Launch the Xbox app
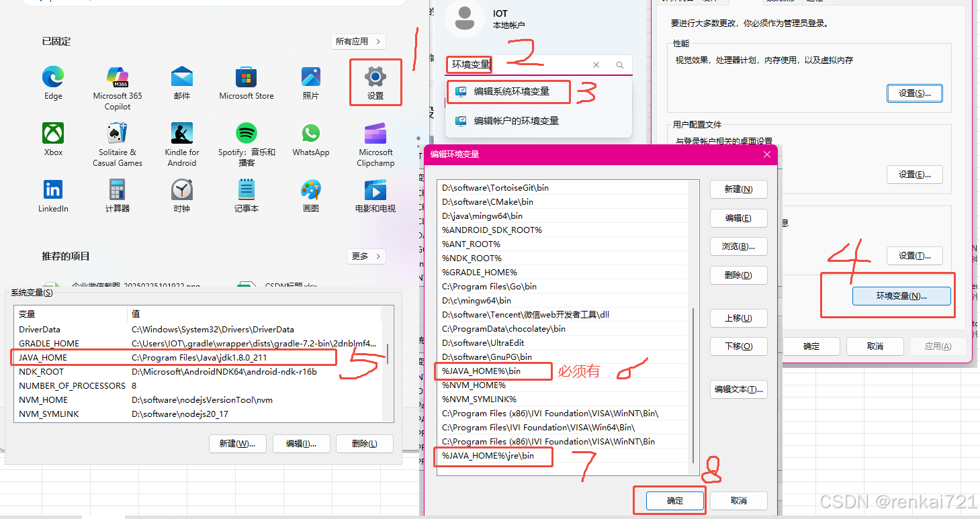 [53, 139]
